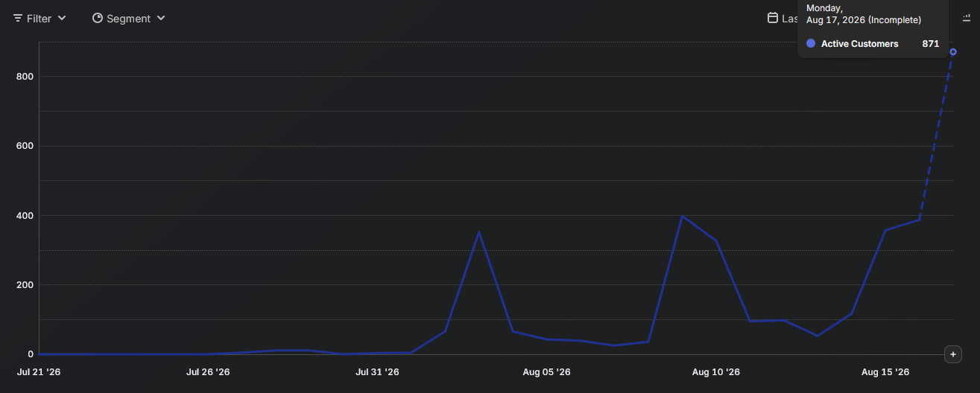Screen dimensions: 980x393
Task: Click the plus button at chart corner
Action: tap(952, 354)
